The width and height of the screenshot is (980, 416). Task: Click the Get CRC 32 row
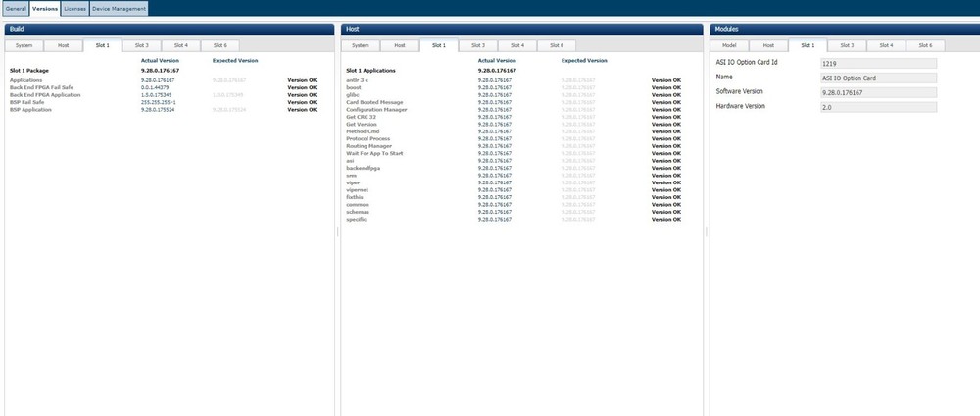[x=514, y=117]
